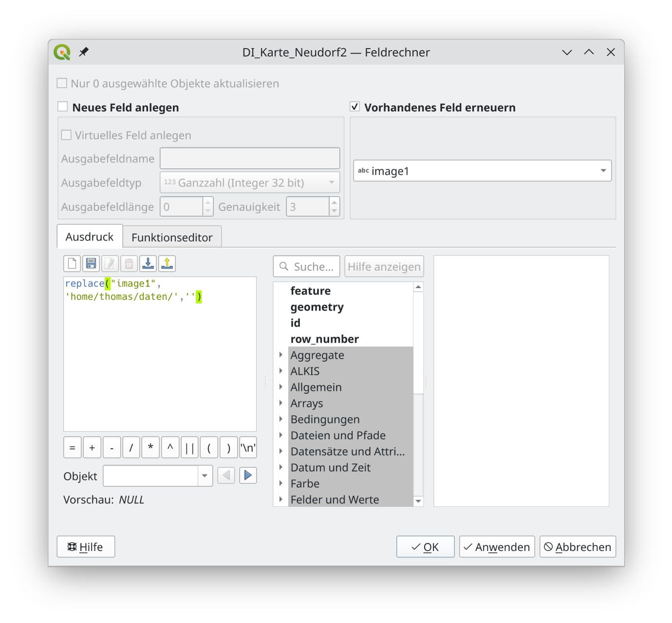Click the save expression floppy icon
This screenshot has height=623, width=672.
click(91, 264)
